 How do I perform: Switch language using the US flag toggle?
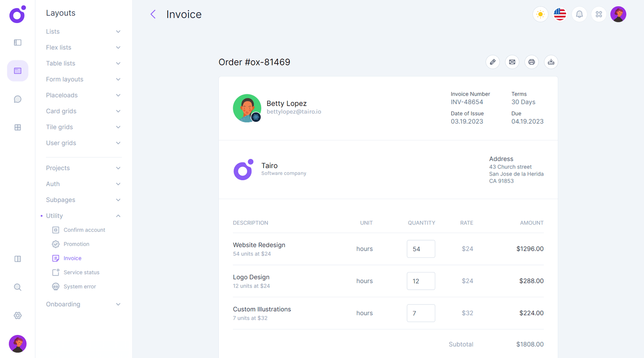[x=559, y=14]
